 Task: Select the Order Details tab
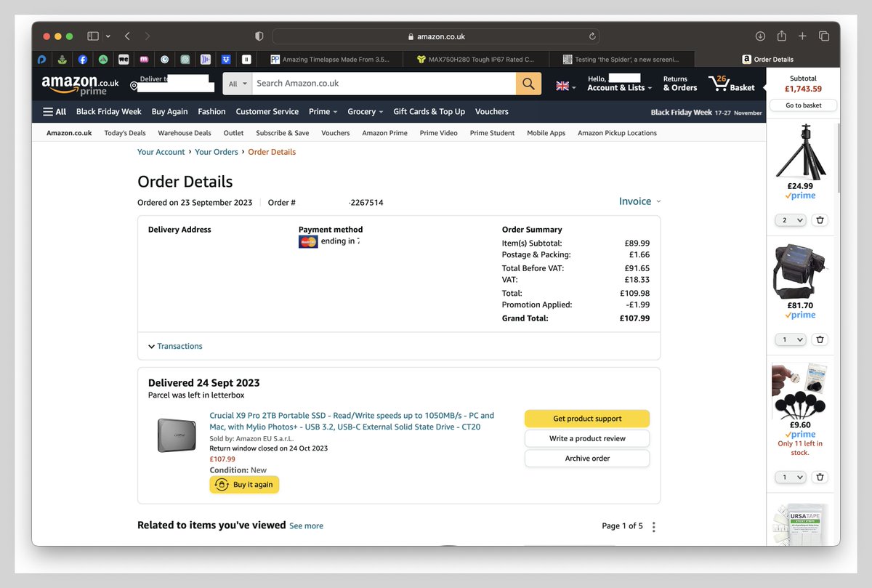pyautogui.click(x=767, y=59)
